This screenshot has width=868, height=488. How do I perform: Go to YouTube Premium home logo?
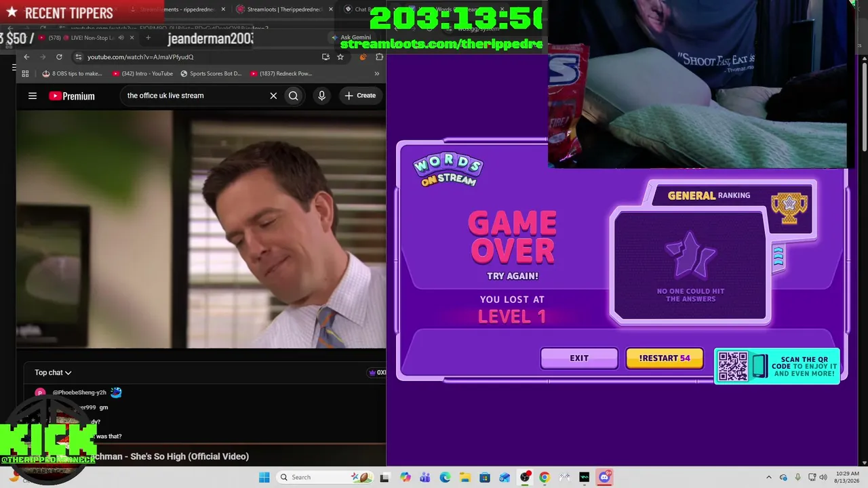(x=72, y=96)
